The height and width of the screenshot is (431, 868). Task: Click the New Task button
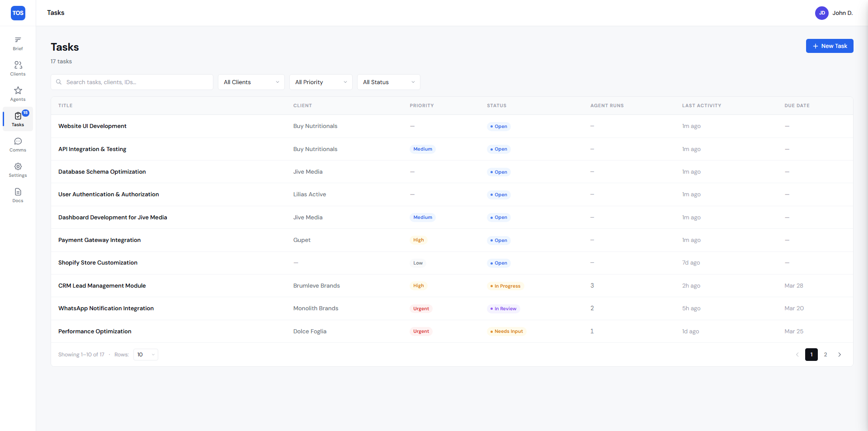click(830, 46)
